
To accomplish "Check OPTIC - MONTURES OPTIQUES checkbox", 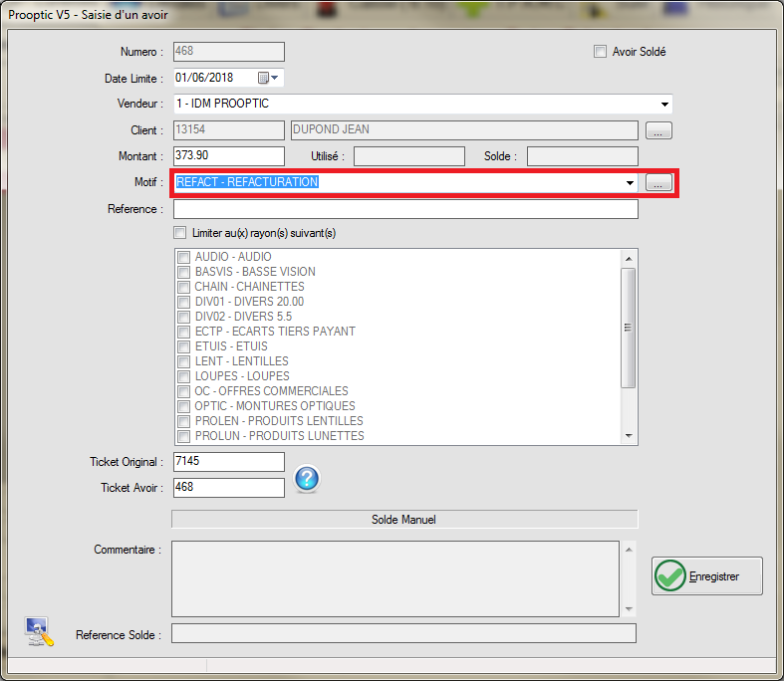I will tap(184, 406).
